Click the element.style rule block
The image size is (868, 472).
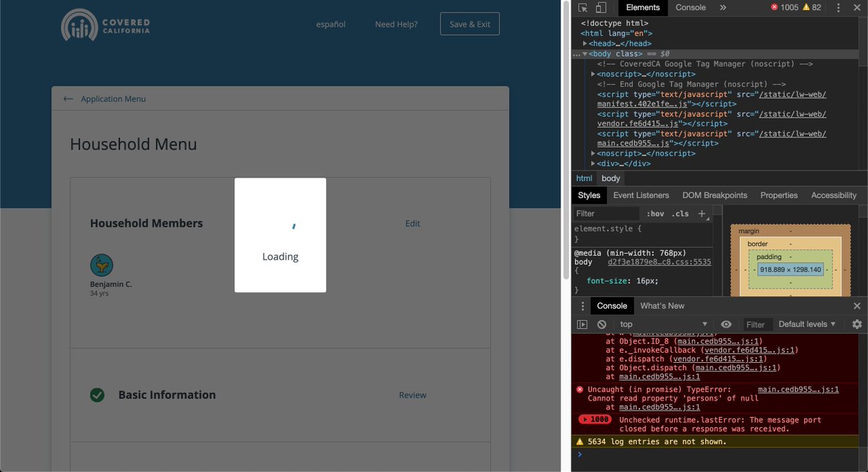tap(642, 233)
